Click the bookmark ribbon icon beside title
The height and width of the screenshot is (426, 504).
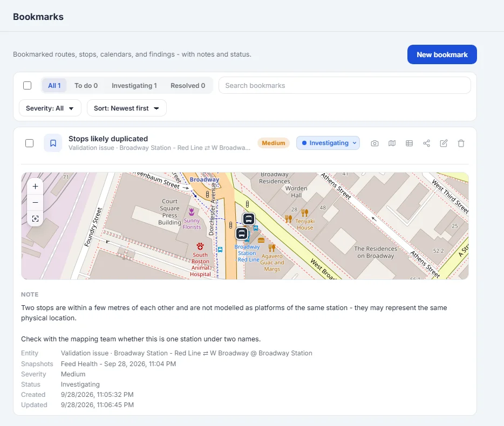(53, 143)
